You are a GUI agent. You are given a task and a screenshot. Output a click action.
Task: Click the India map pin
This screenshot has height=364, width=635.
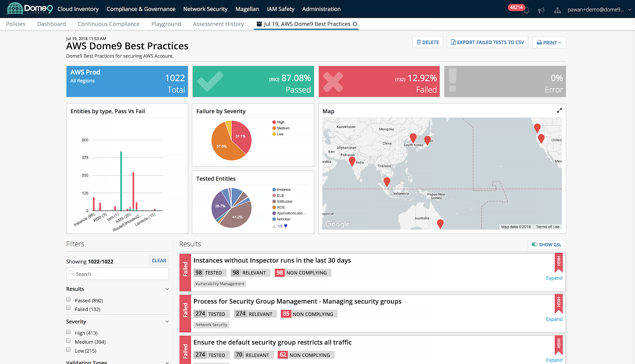tap(352, 161)
